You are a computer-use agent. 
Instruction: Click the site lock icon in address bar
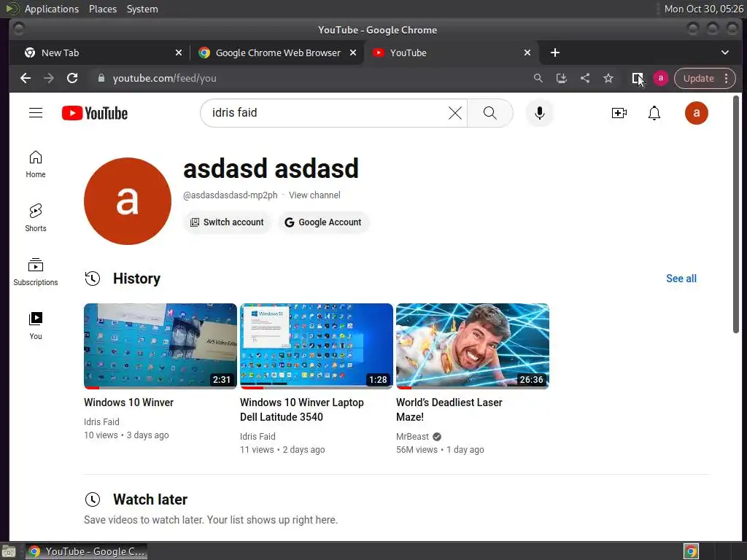pyautogui.click(x=101, y=78)
